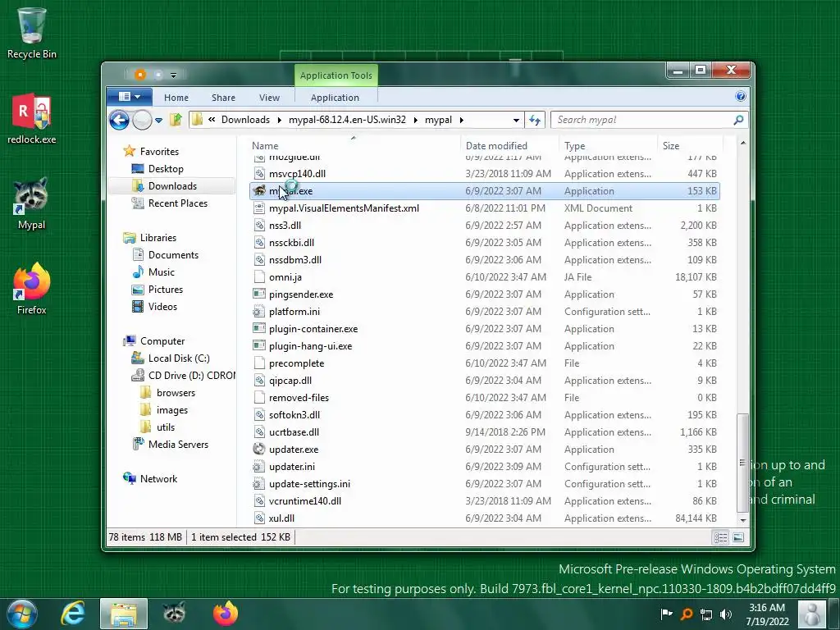Expand the breadcrumb arrow after mypal
This screenshot has width=840, height=630.
click(461, 120)
